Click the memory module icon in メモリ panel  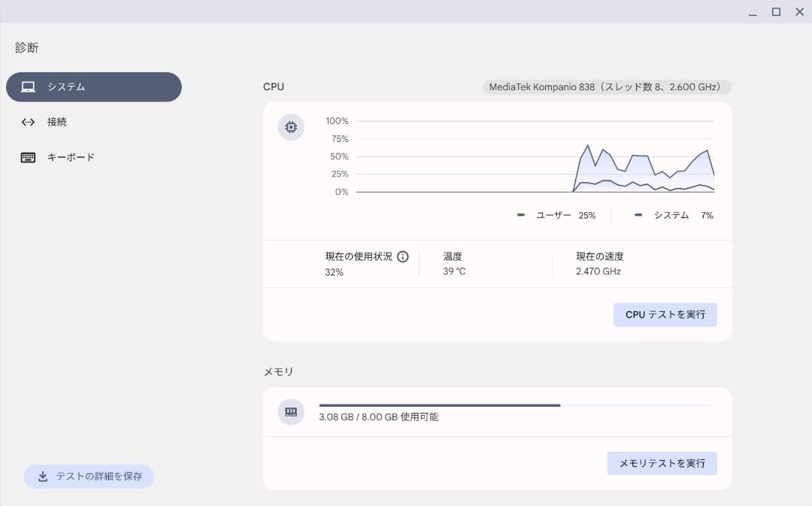tap(290, 412)
